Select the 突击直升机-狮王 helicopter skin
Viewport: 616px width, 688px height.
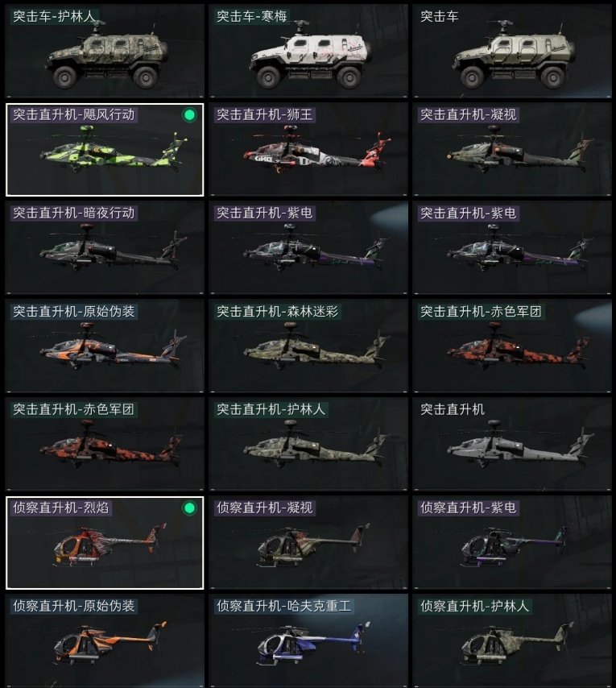pyautogui.click(x=308, y=149)
